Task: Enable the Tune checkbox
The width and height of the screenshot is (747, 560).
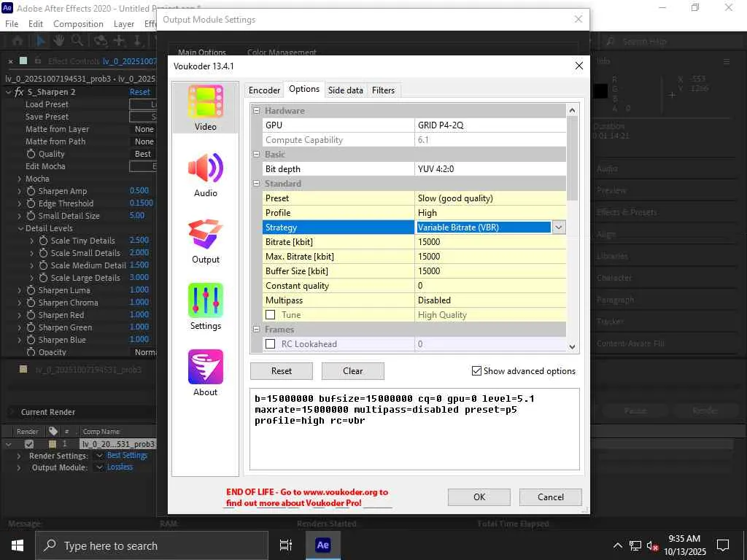Action: pyautogui.click(x=270, y=315)
